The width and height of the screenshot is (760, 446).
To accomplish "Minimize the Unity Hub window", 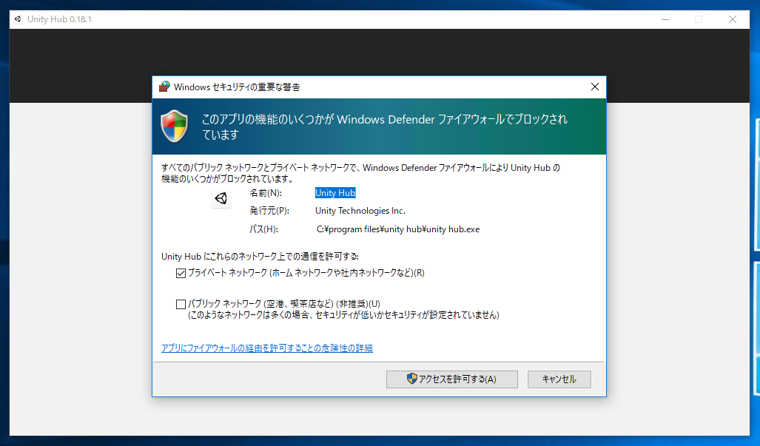I will click(665, 19).
